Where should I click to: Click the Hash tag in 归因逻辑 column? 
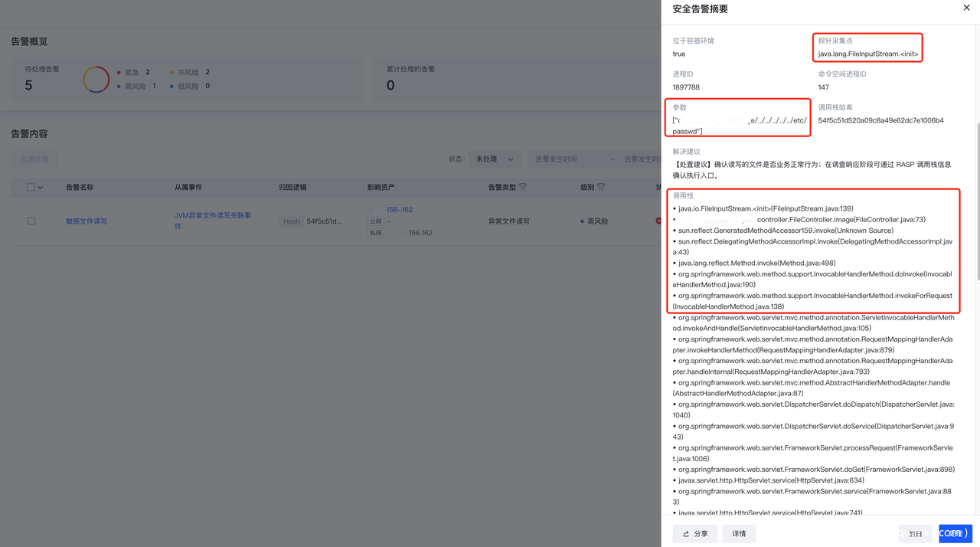(292, 221)
